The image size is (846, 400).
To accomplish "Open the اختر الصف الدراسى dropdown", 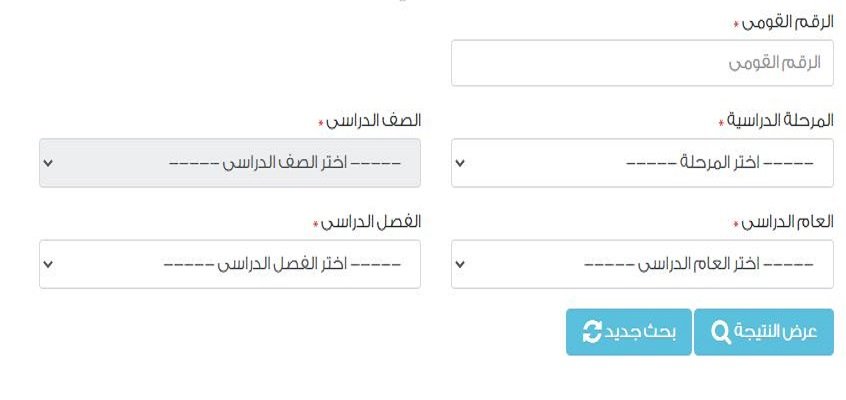I will pyautogui.click(x=230, y=162).
